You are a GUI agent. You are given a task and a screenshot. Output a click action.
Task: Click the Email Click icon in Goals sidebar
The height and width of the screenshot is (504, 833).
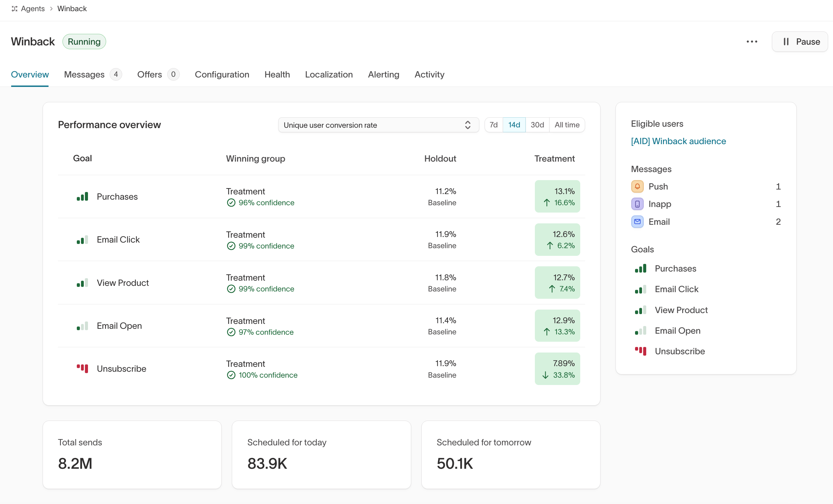pos(641,289)
